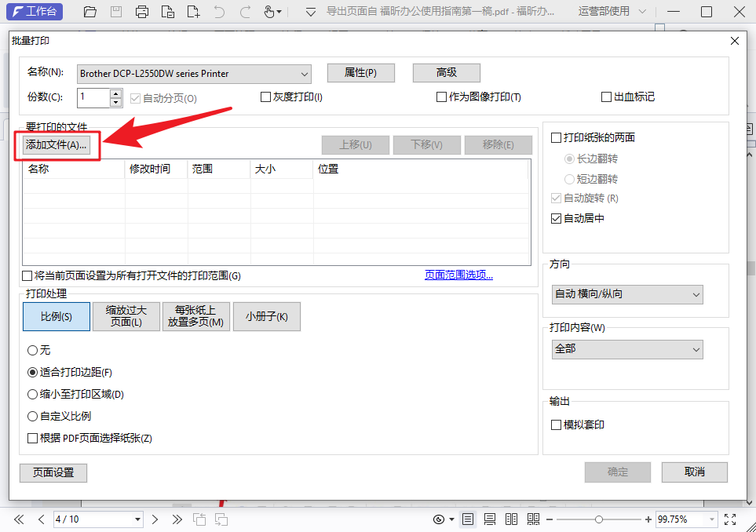
Task: Check 根据 PDF页面选择纸张(Z)
Action: [32, 438]
